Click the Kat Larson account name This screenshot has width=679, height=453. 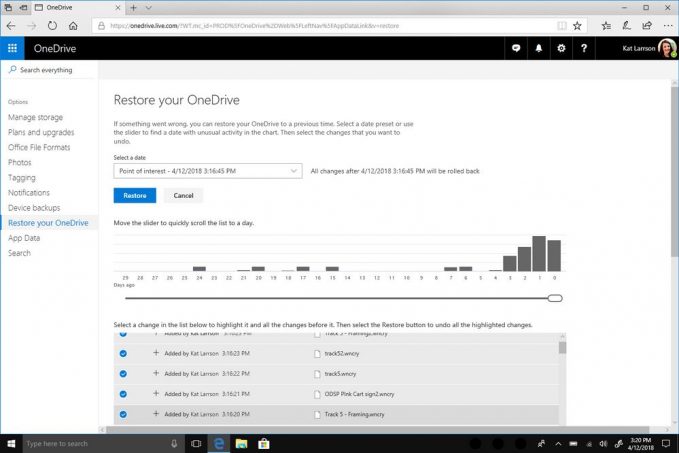(639, 48)
